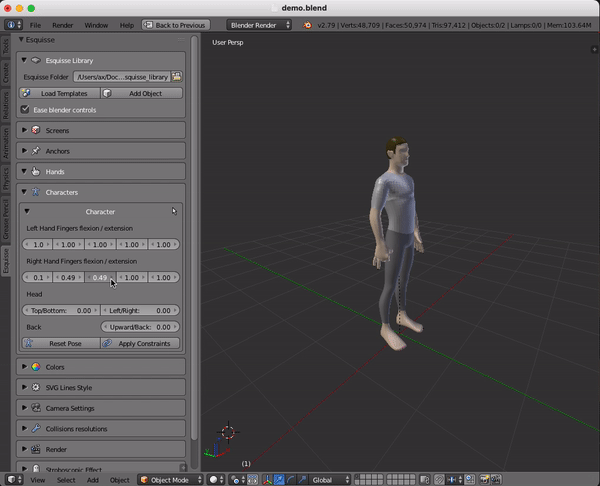Click Reset Pose button
600x486 pixels.
[x=61, y=343]
